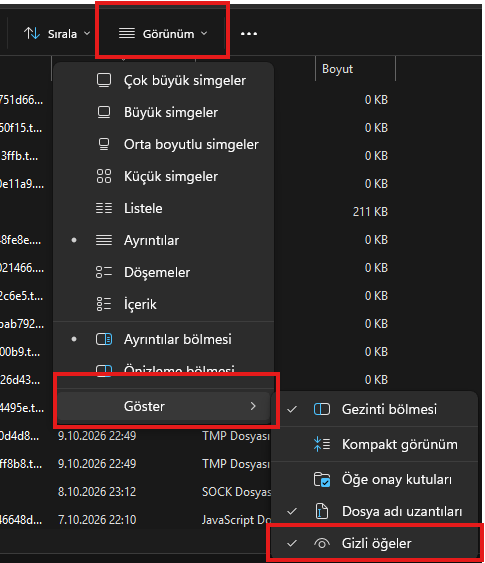
Task: Select file starting with bab792
Action: tap(22, 324)
